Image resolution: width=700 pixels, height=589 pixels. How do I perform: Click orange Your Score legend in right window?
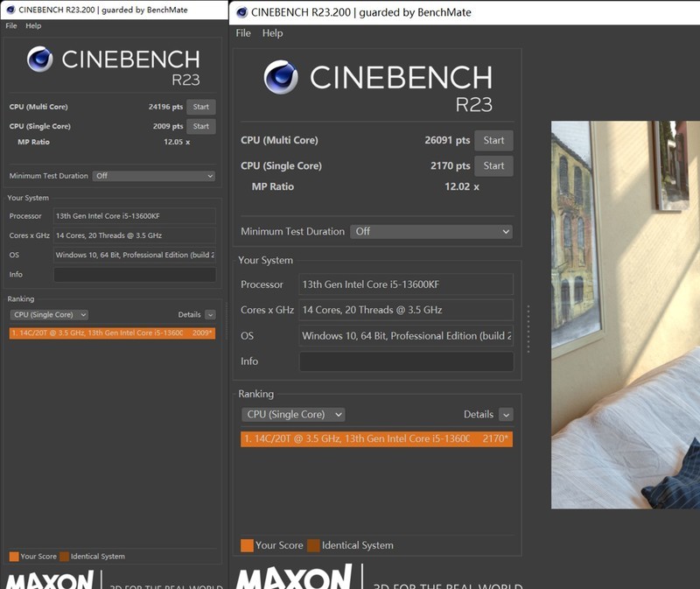point(247,545)
